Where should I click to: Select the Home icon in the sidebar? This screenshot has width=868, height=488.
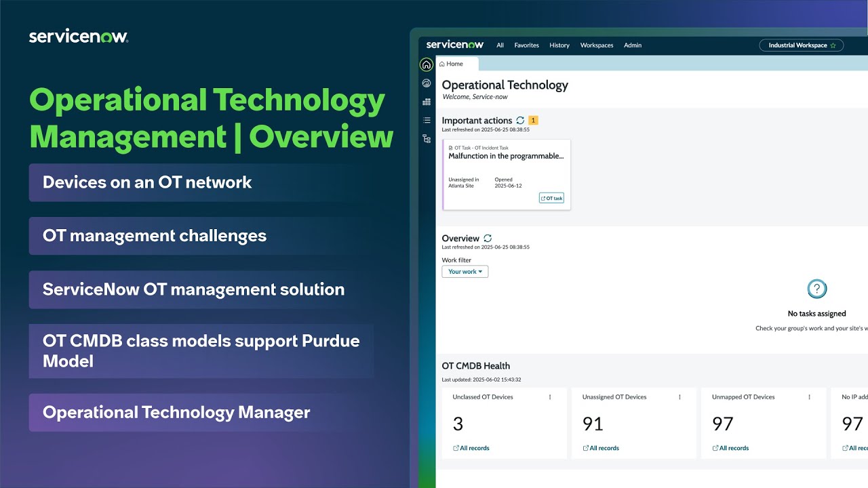click(426, 64)
